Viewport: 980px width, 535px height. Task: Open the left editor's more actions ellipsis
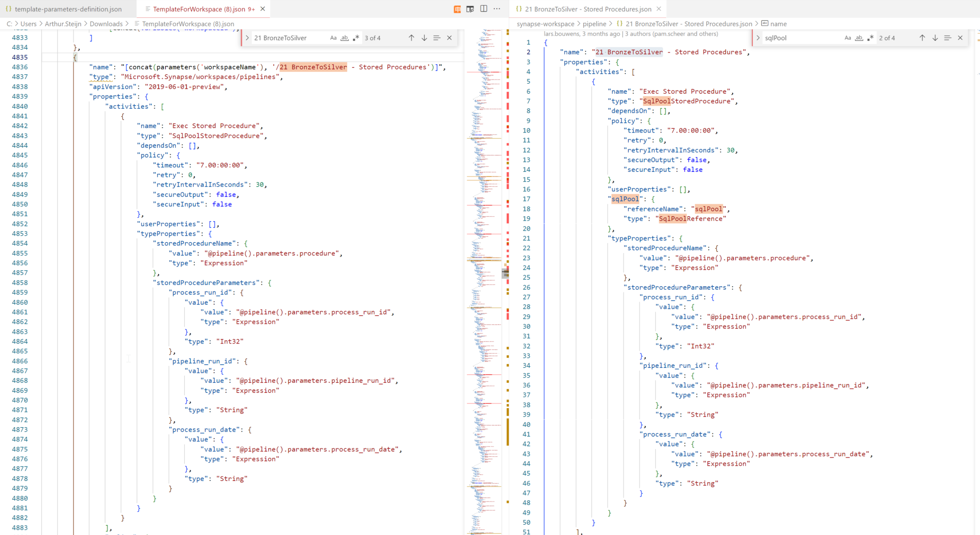(497, 9)
